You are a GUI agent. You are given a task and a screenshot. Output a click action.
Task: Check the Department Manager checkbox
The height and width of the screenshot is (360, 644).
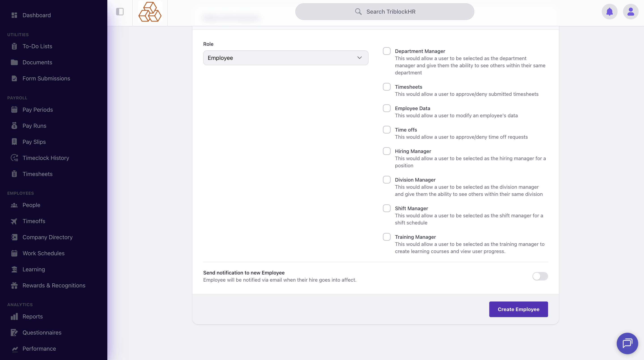coord(386,51)
